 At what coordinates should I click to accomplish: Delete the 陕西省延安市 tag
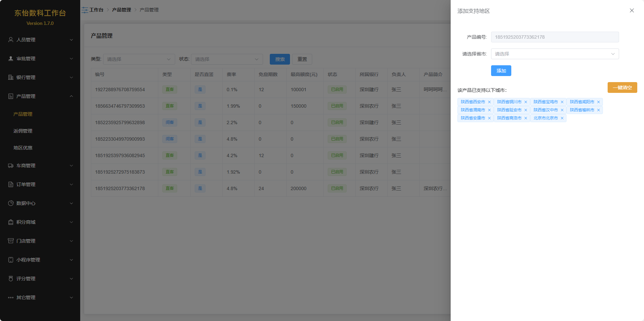[525, 110]
